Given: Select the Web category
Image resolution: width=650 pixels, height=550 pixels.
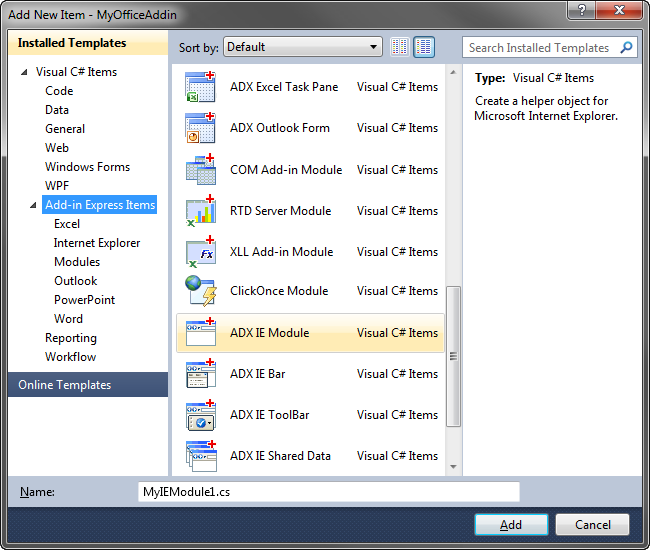Looking at the screenshot, I should [x=57, y=148].
